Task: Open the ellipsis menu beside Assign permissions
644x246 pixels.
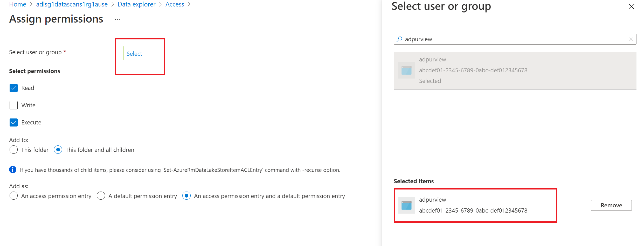Action: [x=118, y=19]
